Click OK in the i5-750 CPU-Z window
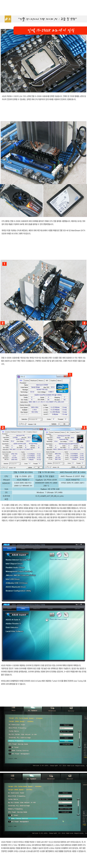Viewport: 87px width, 868px height. 39,467
